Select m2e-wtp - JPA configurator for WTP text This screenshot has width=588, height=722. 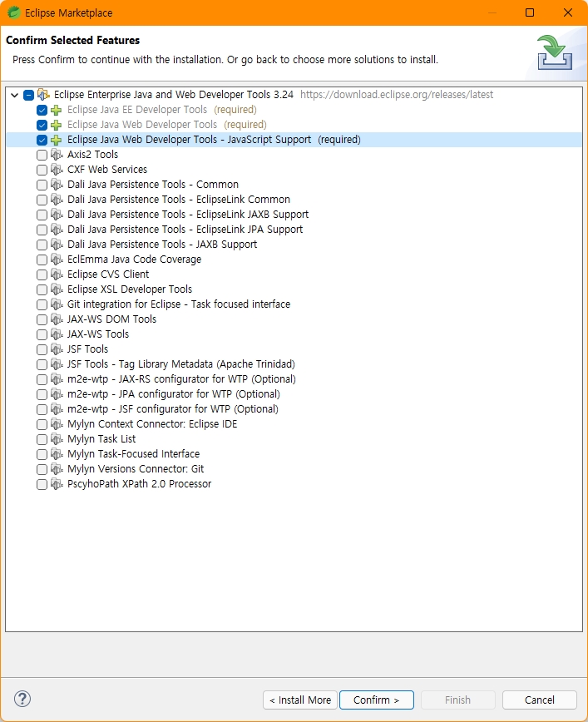coord(174,394)
